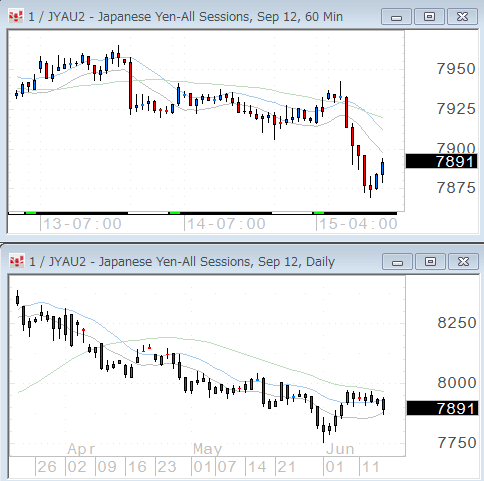Click the 23 date label on the Daily axis
This screenshot has height=481, width=484.
point(167,467)
